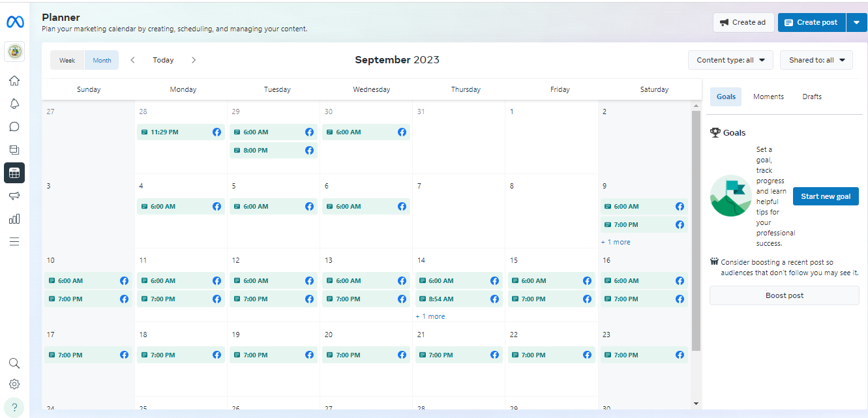
Task: Click the Goals trophy icon
Action: coord(715,132)
